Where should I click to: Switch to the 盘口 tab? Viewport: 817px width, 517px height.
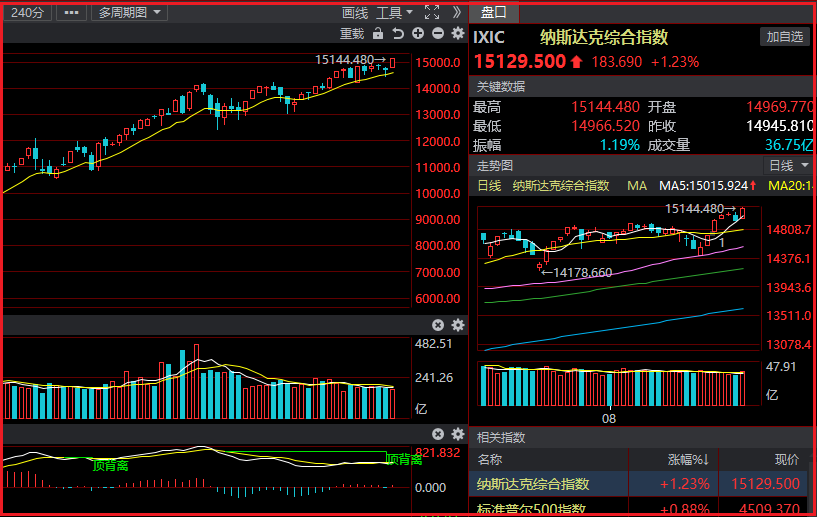tap(494, 12)
